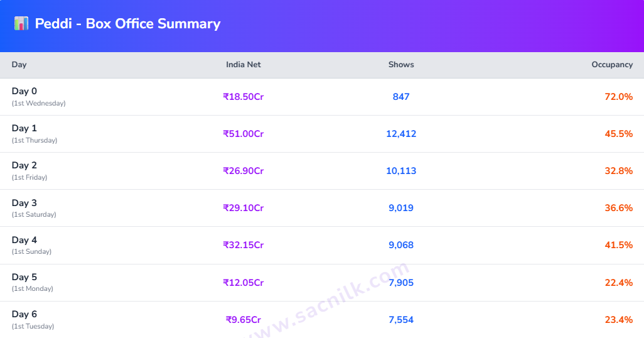Select the Day column header
644x338 pixels.
(x=19, y=65)
